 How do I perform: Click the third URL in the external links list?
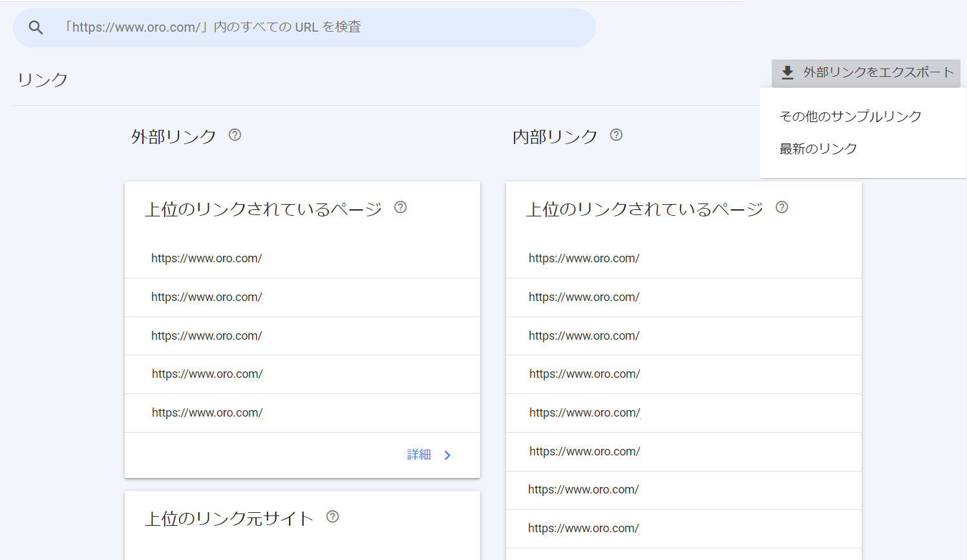(x=206, y=335)
